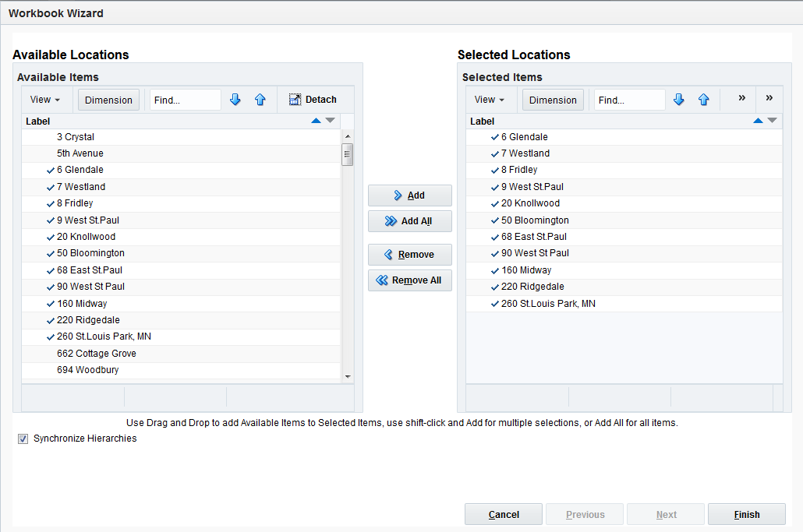
Task: Select 3 Crystal in Available Items
Action: [182, 137]
